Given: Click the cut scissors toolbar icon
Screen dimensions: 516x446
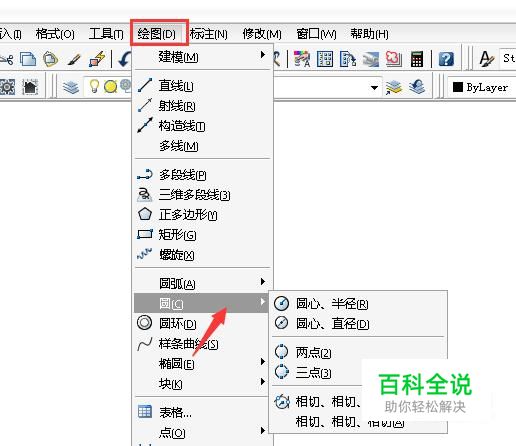Looking at the screenshot, I should pyautogui.click(x=7, y=59).
